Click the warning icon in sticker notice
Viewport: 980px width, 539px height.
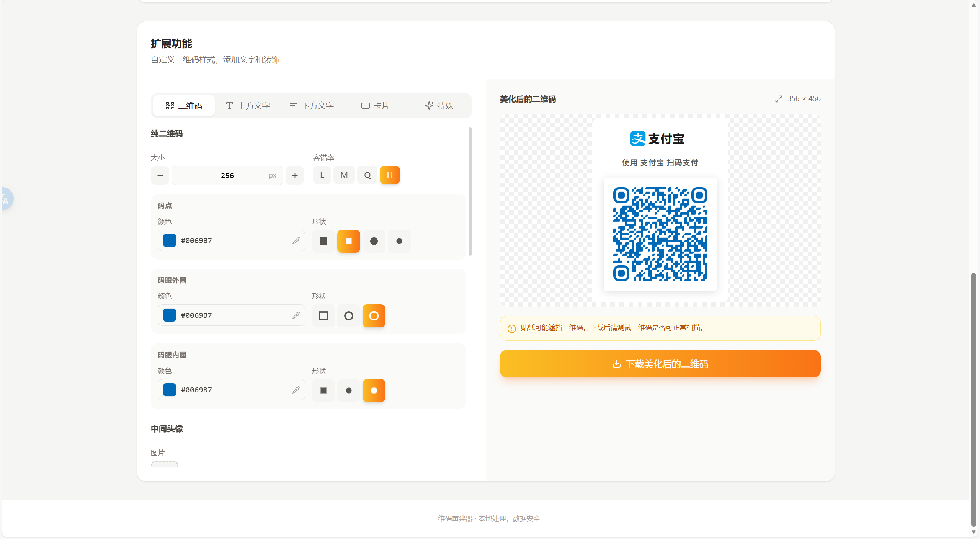[511, 328]
